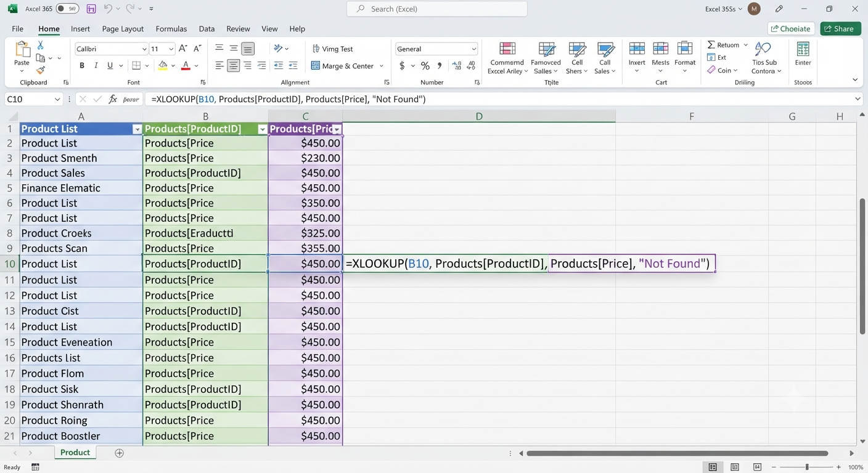Toggle italic formatting
Screen dimensions: 868x473
pos(96,66)
